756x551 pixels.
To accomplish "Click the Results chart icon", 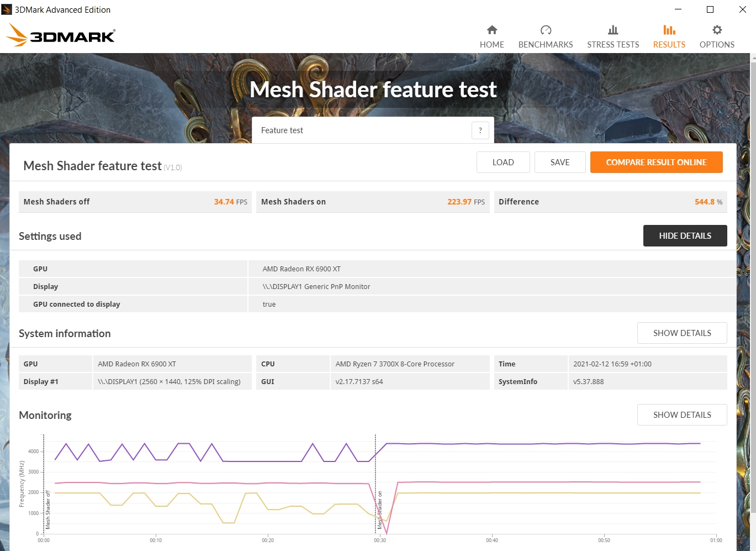I will pyautogui.click(x=669, y=30).
